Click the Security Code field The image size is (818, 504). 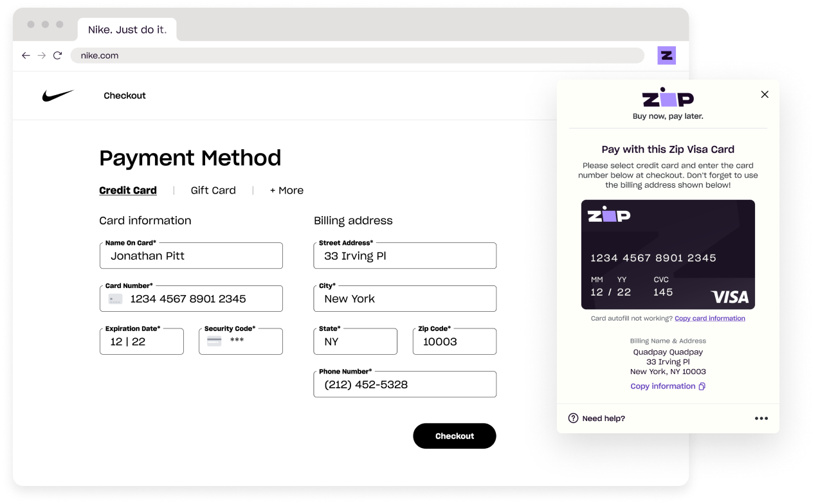point(241,341)
